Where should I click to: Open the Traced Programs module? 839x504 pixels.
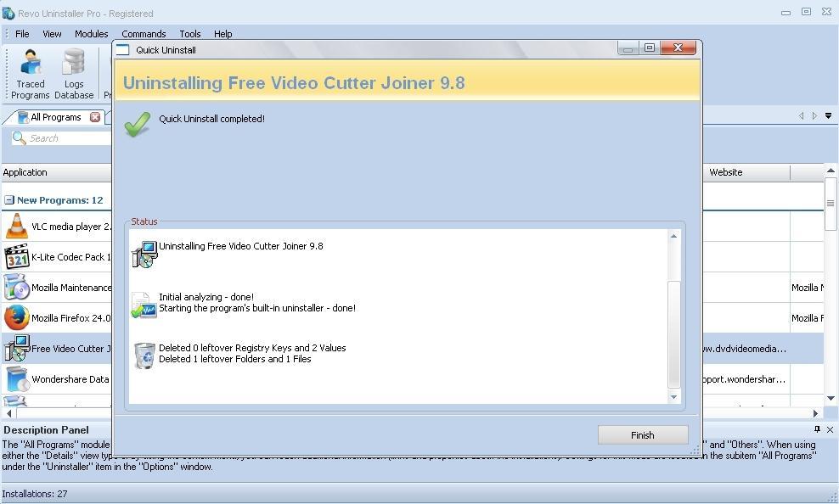pos(30,73)
